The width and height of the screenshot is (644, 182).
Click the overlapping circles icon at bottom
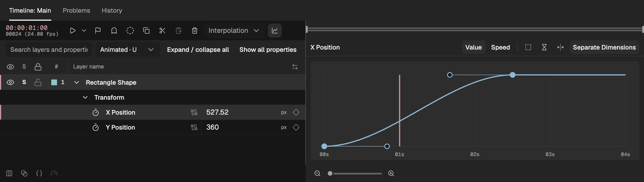point(24,173)
